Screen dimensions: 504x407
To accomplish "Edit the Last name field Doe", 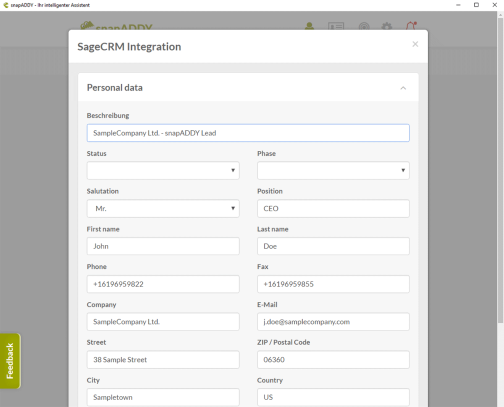I will coord(333,246).
